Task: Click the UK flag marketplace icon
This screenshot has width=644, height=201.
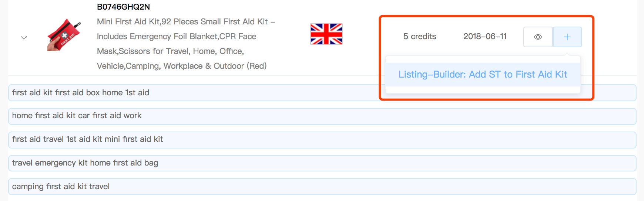Action: click(326, 34)
